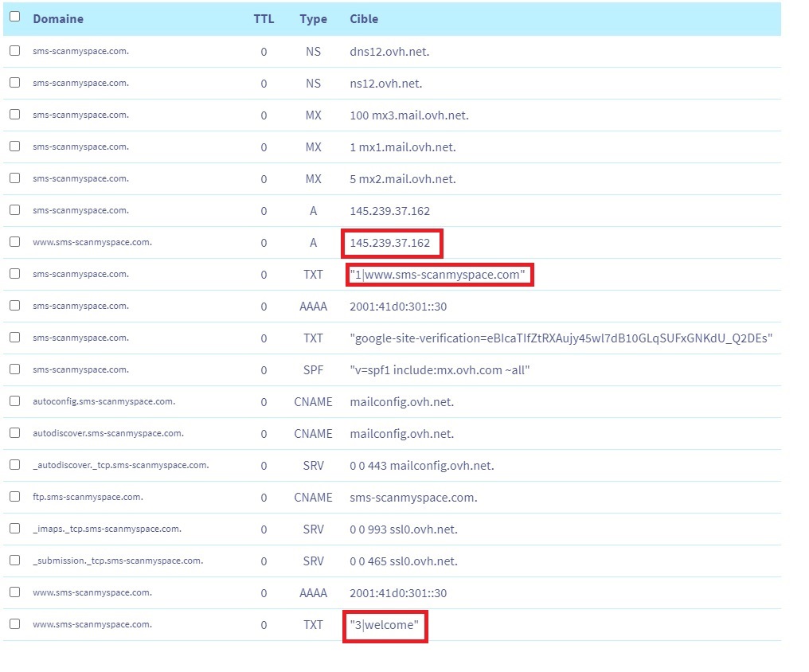Screen dimensions: 809x672
Task: Click the TTL column header
Action: [264, 18]
